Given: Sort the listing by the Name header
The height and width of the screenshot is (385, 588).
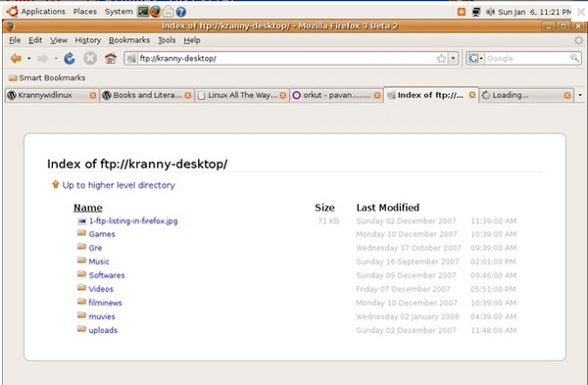Looking at the screenshot, I should point(88,208).
